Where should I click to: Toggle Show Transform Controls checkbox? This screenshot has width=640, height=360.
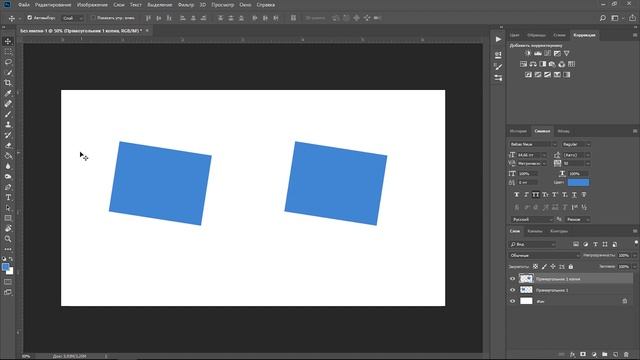93,18
